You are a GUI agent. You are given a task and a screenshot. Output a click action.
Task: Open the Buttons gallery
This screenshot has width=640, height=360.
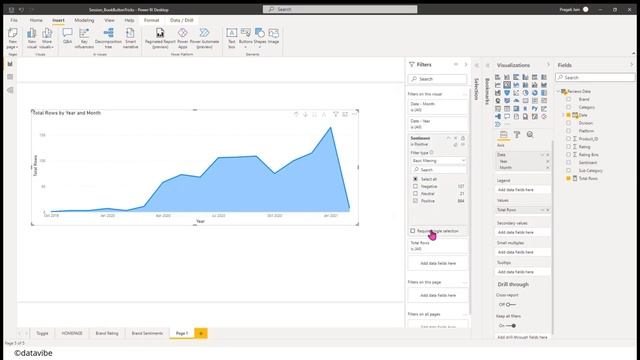[x=245, y=38]
